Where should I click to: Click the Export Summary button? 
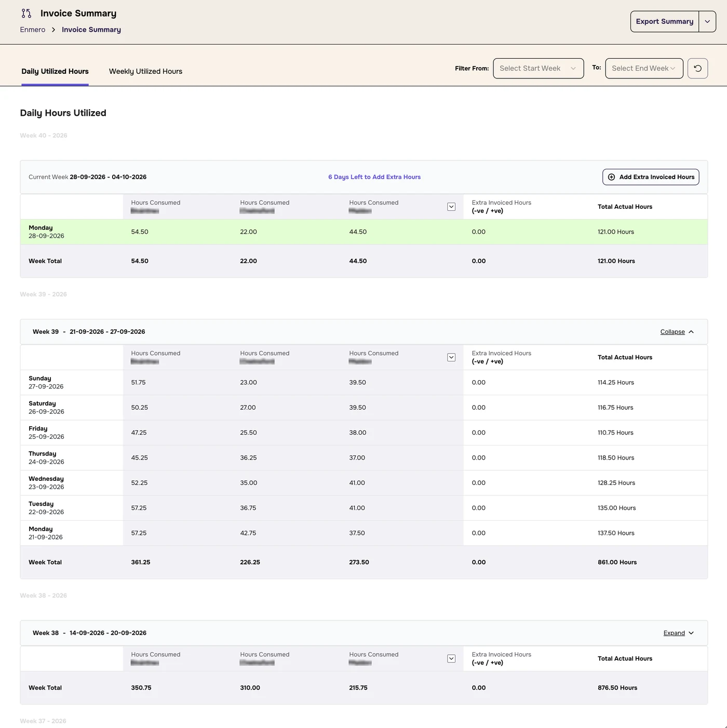665,22
